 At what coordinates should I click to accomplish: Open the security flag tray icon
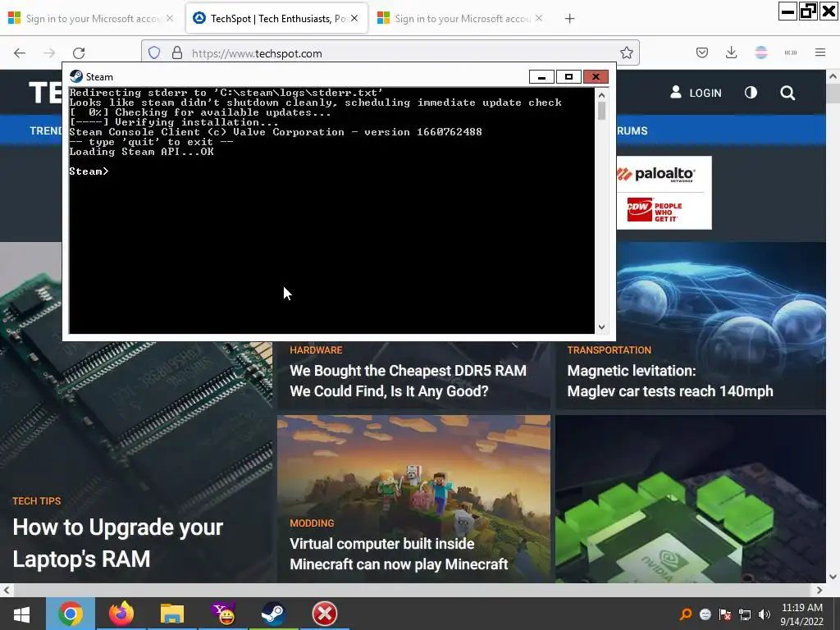725,614
